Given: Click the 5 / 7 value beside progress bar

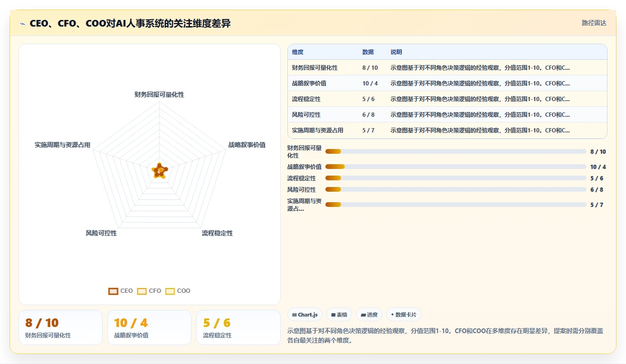Looking at the screenshot, I should (x=597, y=205).
